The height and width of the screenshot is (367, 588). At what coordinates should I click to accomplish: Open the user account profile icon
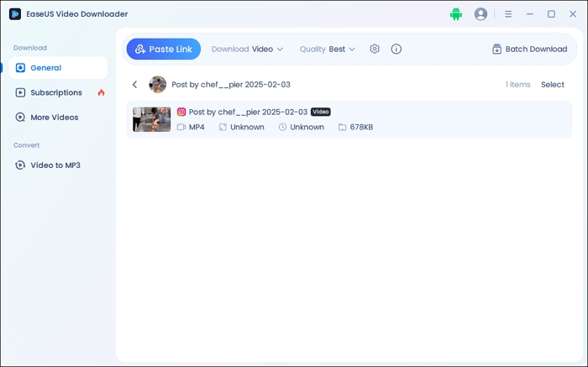click(x=480, y=14)
